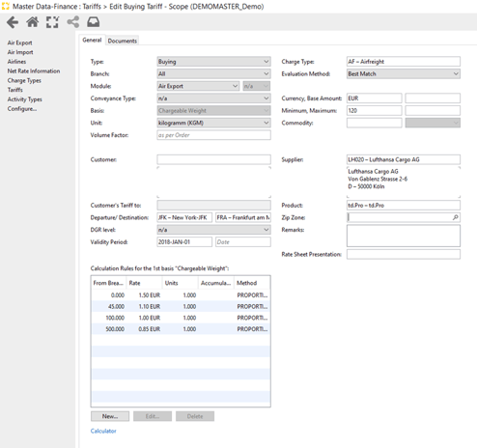The height and width of the screenshot is (448, 477).
Task: Select the rule row with 0.85 EUR
Action: [181, 329]
